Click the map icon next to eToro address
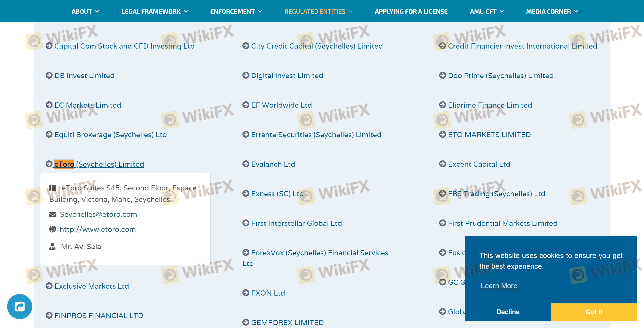Screen dimensions: 644x328 tap(53, 188)
